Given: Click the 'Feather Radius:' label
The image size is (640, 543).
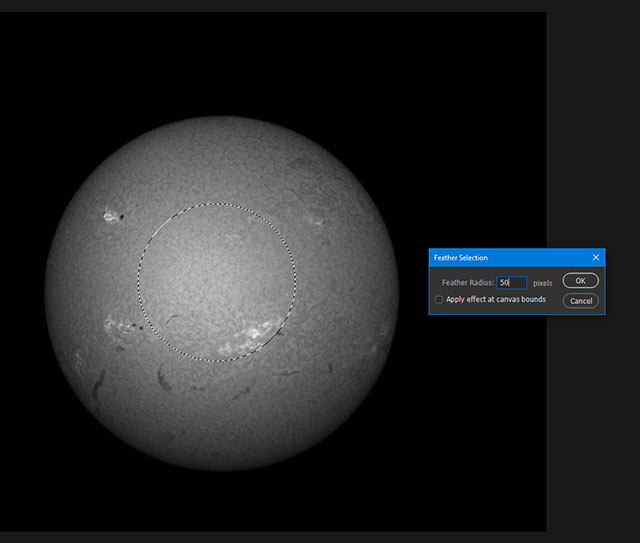Looking at the screenshot, I should pos(468,283).
